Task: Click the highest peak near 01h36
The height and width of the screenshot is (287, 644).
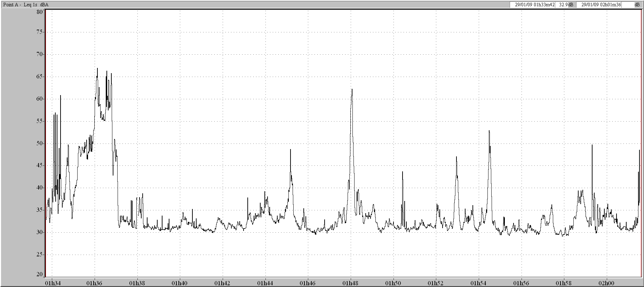Action: point(97,68)
